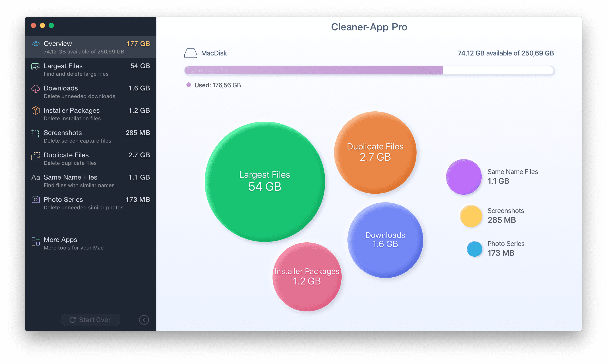
Task: Click the pink Installer Packages 1.2 GB bubble
Action: (x=307, y=277)
